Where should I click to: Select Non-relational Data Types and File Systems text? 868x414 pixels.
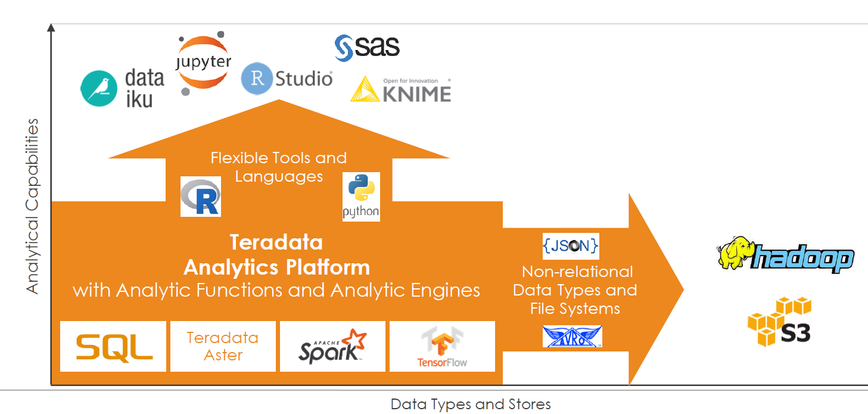point(575,290)
